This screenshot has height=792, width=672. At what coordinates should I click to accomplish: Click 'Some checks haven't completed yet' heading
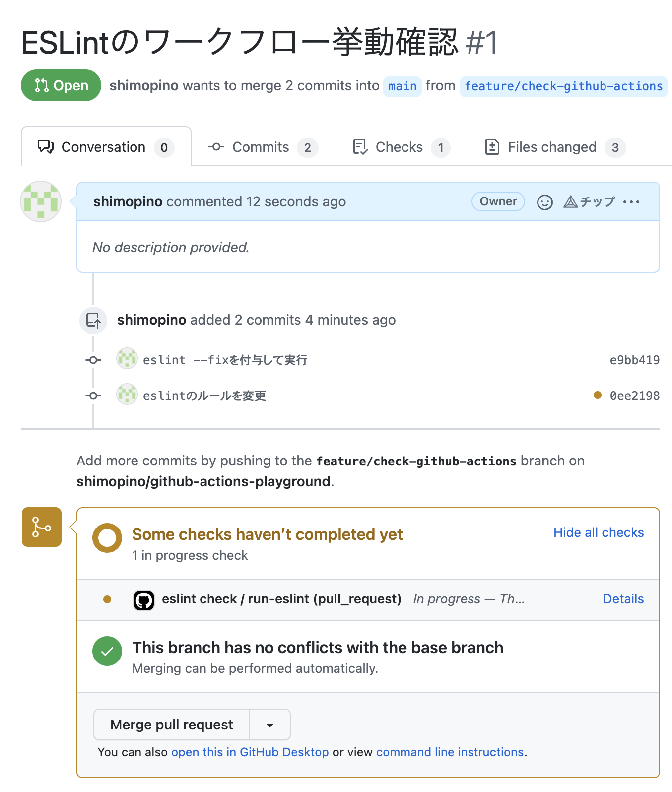point(268,534)
